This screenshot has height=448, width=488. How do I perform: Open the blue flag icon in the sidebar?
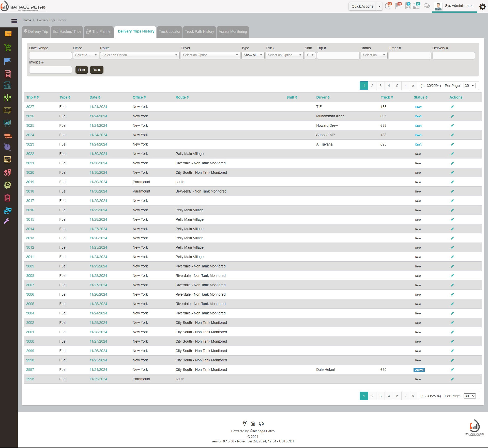click(x=7, y=61)
